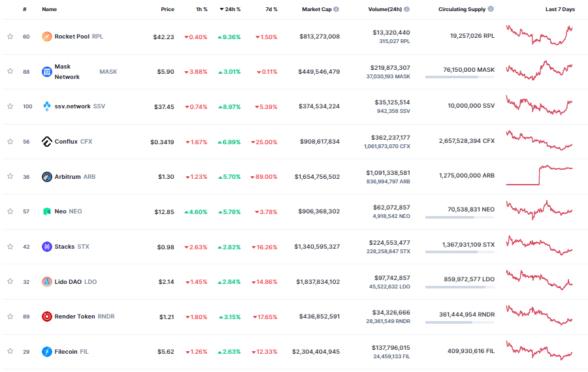Click the ssv.network coin logo
Viewport: 588px width, 372px height.
click(x=47, y=106)
